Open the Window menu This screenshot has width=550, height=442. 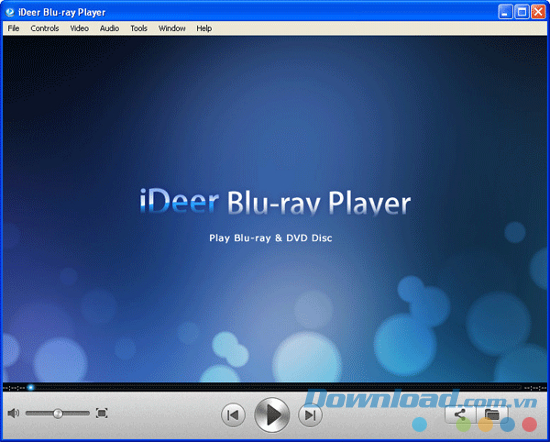click(172, 28)
